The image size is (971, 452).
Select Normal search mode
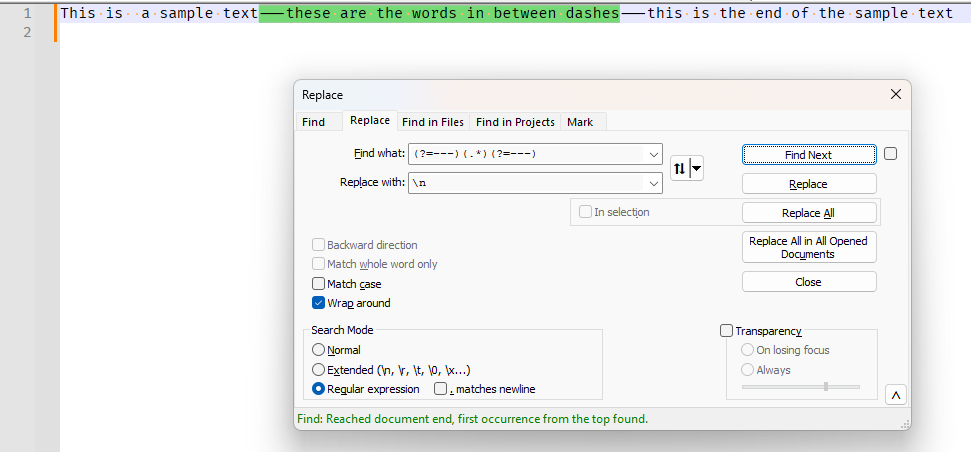click(x=319, y=350)
